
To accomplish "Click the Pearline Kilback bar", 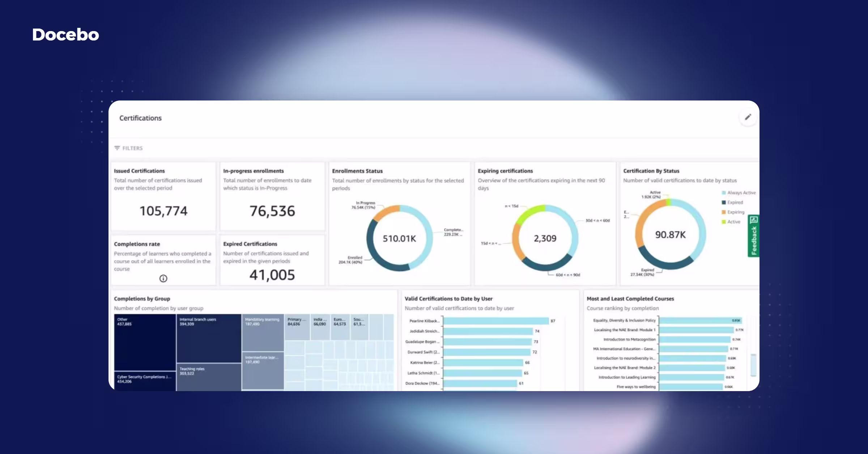I will click(x=496, y=321).
